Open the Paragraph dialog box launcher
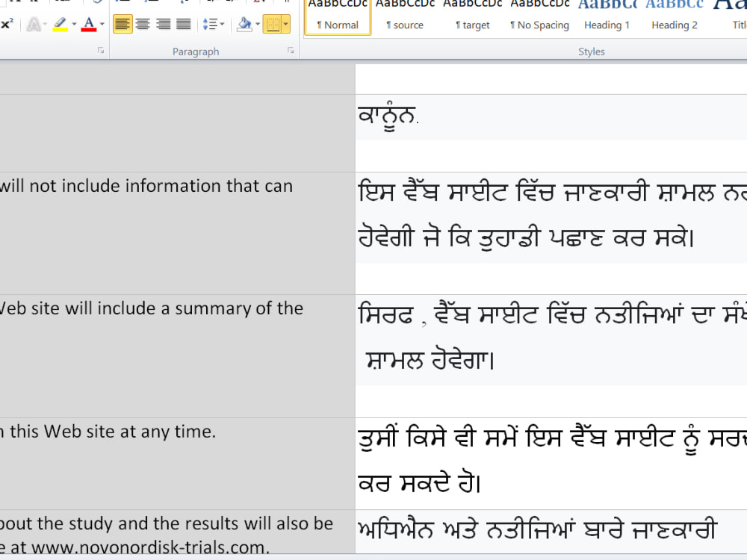Image resolution: width=747 pixels, height=560 pixels. [291, 51]
